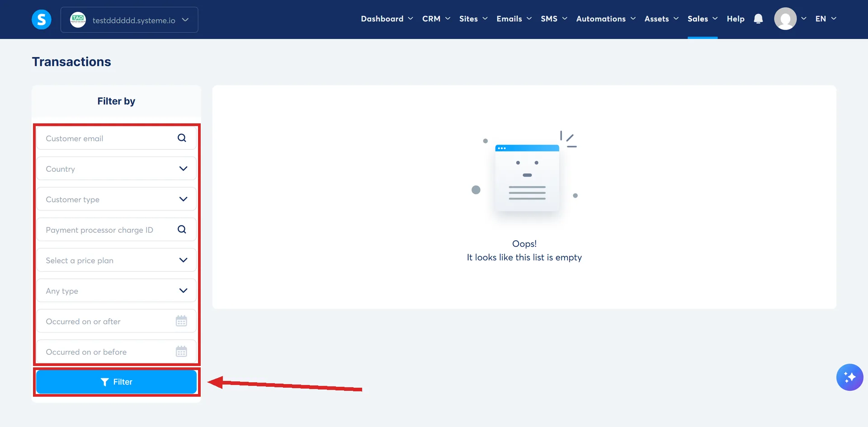Focus the Customer email field
Image resolution: width=868 pixels, height=427 pixels.
116,138
